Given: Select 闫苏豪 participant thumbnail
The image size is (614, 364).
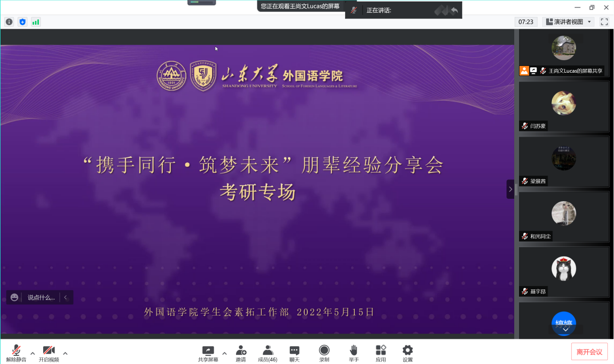Looking at the screenshot, I should [564, 106].
